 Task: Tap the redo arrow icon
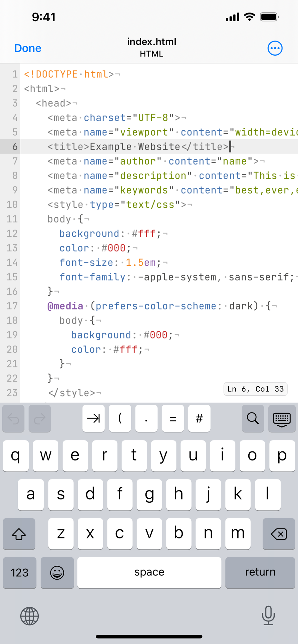coord(40,419)
